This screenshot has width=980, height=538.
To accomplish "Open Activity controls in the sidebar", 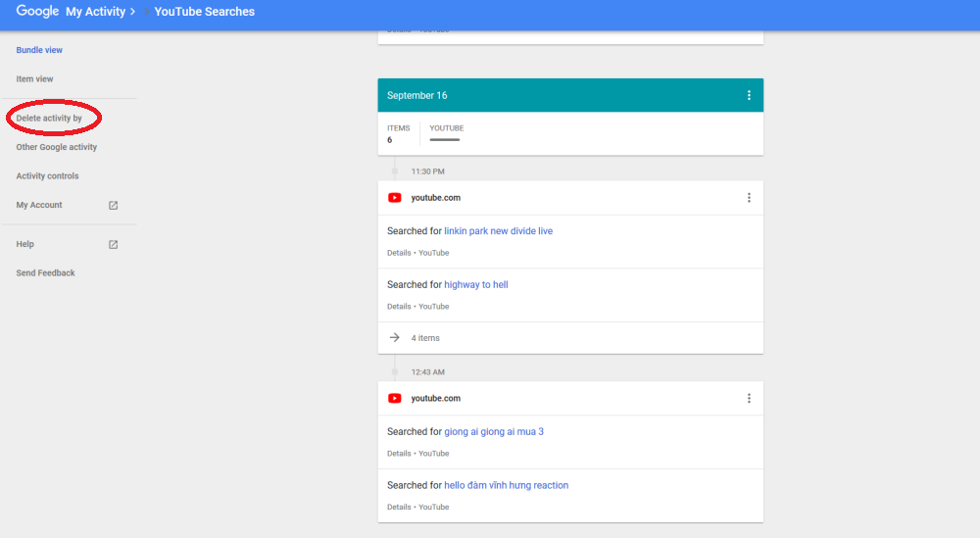I will (47, 176).
